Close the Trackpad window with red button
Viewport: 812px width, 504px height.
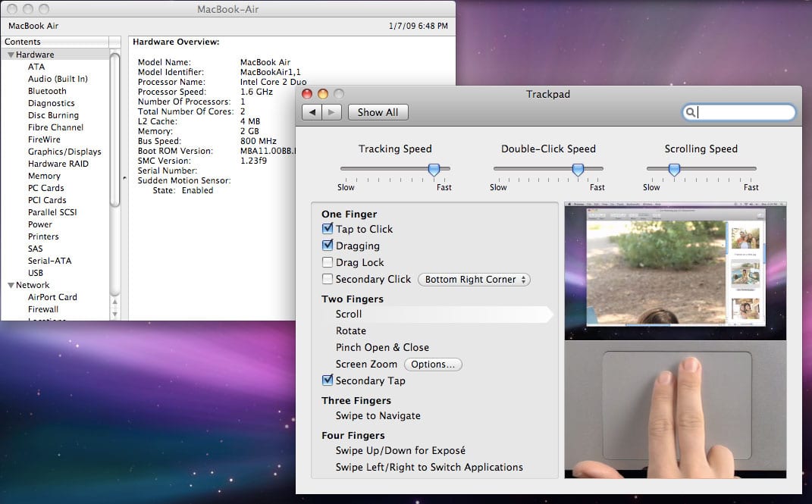[x=307, y=94]
